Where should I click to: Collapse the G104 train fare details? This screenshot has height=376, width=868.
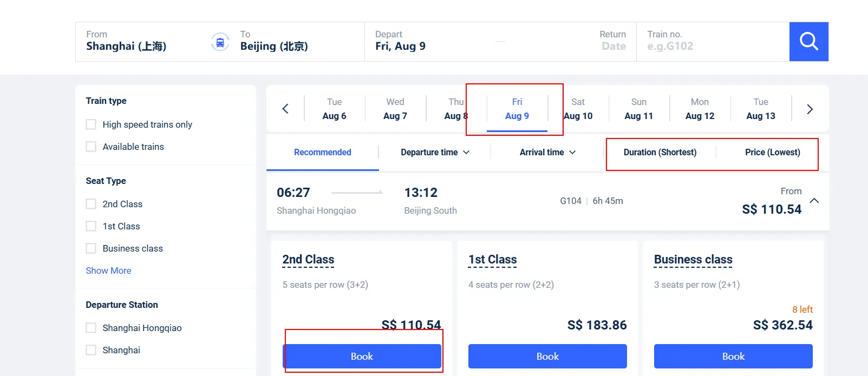[814, 200]
